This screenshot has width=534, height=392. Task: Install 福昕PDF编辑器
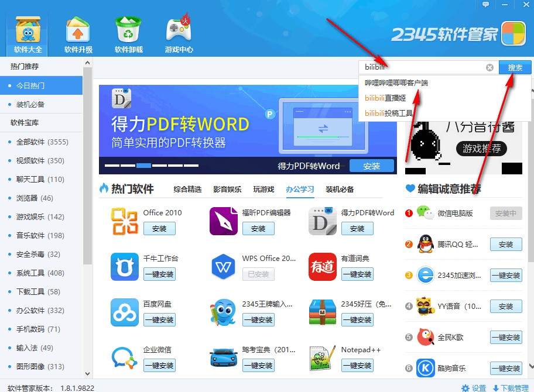point(258,229)
